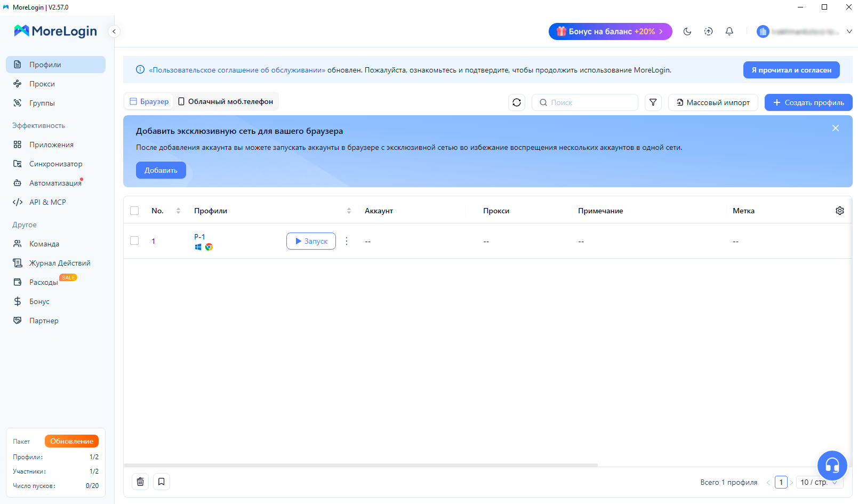Select page 1 in pagination

(781, 482)
